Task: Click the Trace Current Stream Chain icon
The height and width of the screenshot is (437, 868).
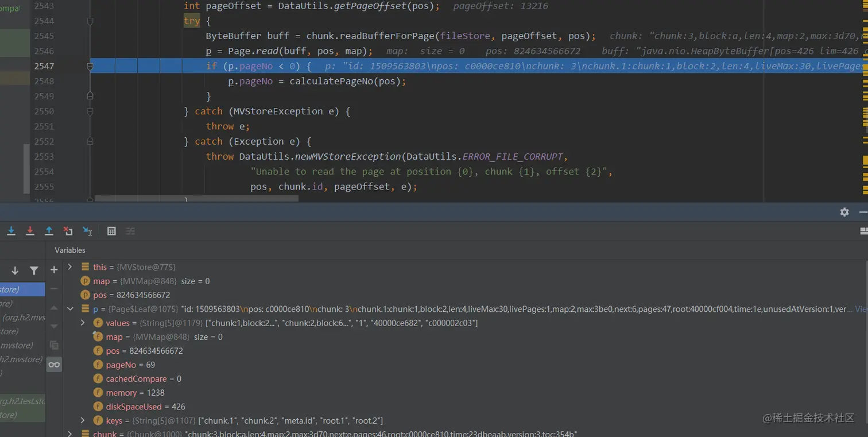Action: pyautogui.click(x=131, y=231)
